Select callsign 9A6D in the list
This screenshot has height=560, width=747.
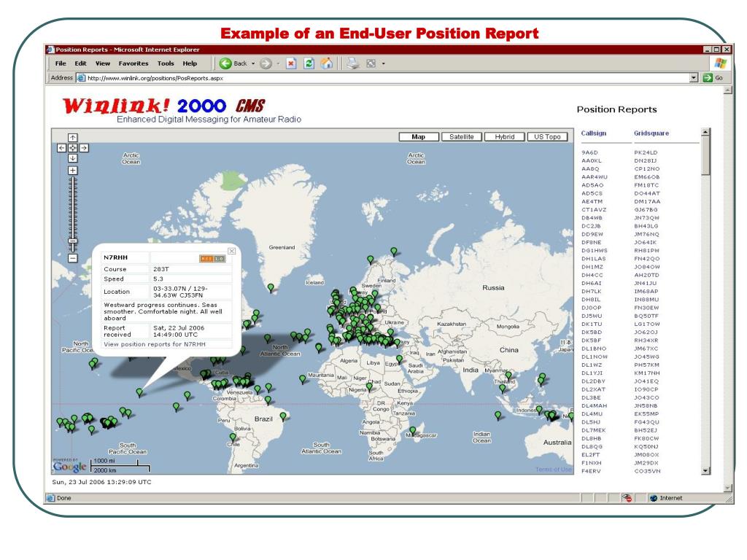coord(589,152)
